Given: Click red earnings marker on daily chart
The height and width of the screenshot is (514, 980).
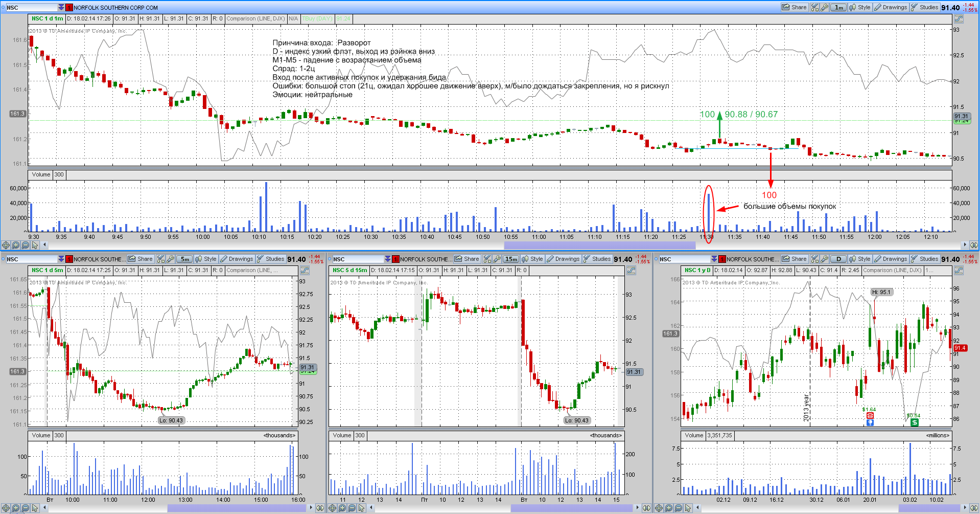Looking at the screenshot, I should (x=870, y=416).
